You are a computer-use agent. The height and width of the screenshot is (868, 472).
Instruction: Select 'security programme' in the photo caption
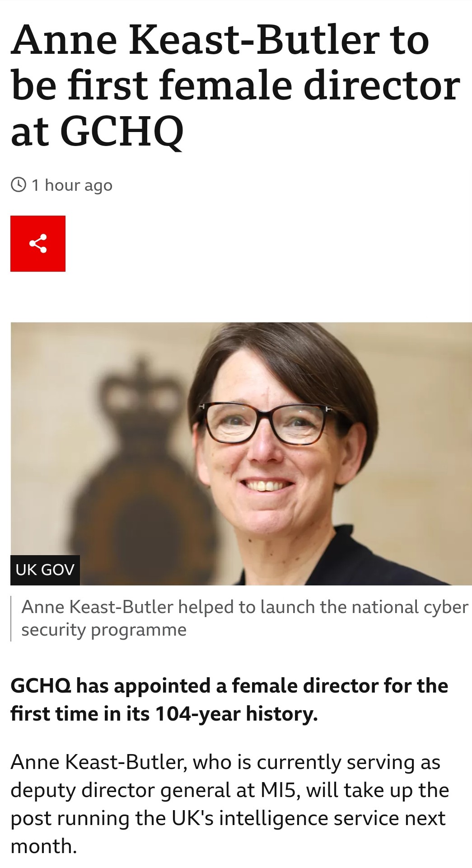(104, 630)
